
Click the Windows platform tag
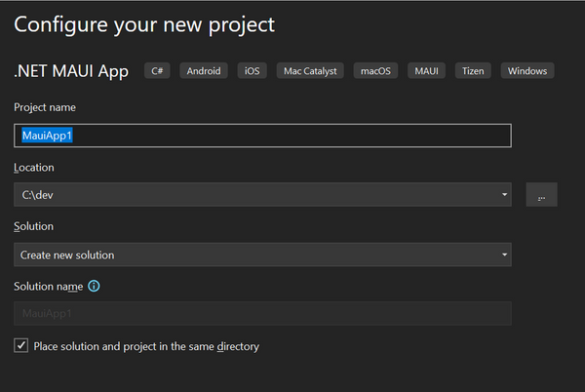[x=527, y=71]
